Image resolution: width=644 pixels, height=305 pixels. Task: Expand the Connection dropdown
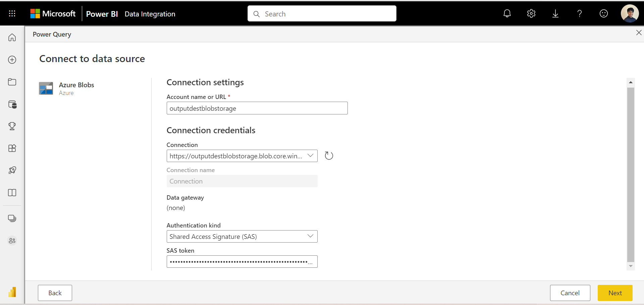coord(311,156)
